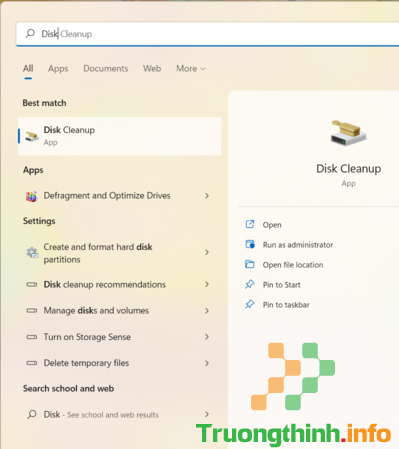Switch to the Apps tab
This screenshot has width=399, height=449.
(x=58, y=68)
